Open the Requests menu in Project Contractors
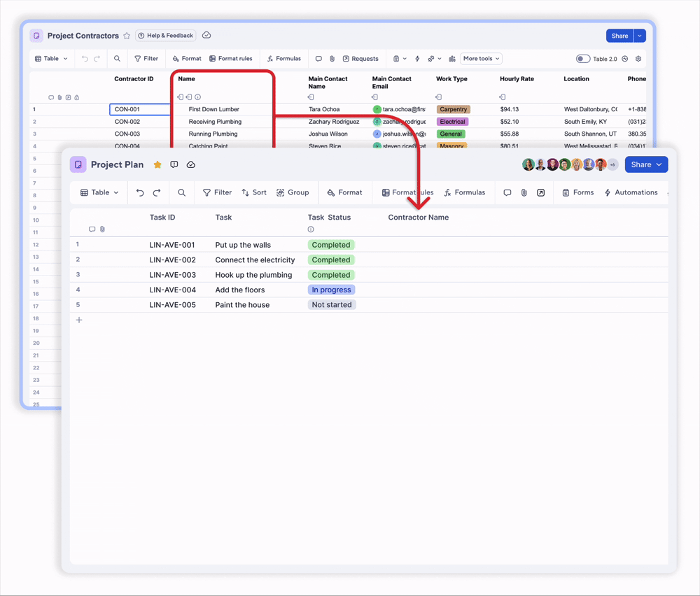Screen dimensions: 700x596 pyautogui.click(x=361, y=59)
